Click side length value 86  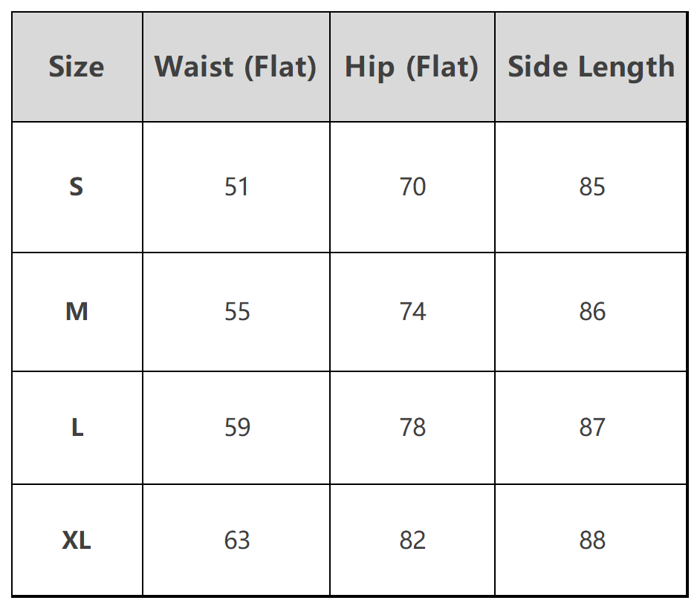tap(592, 311)
